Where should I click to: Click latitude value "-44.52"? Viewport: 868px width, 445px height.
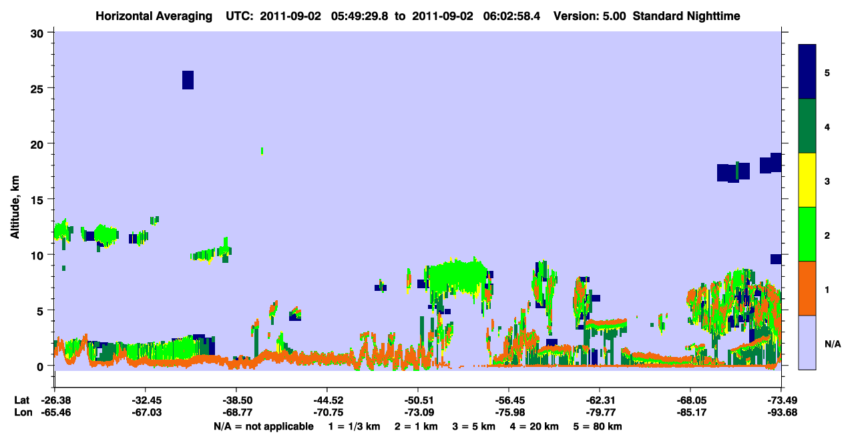pos(327,400)
